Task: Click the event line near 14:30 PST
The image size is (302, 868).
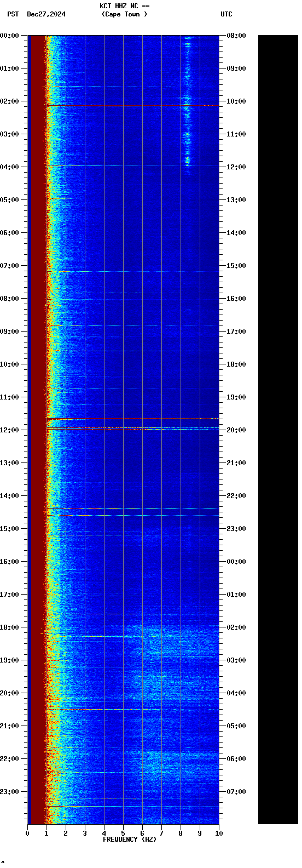Action: [x=133, y=515]
